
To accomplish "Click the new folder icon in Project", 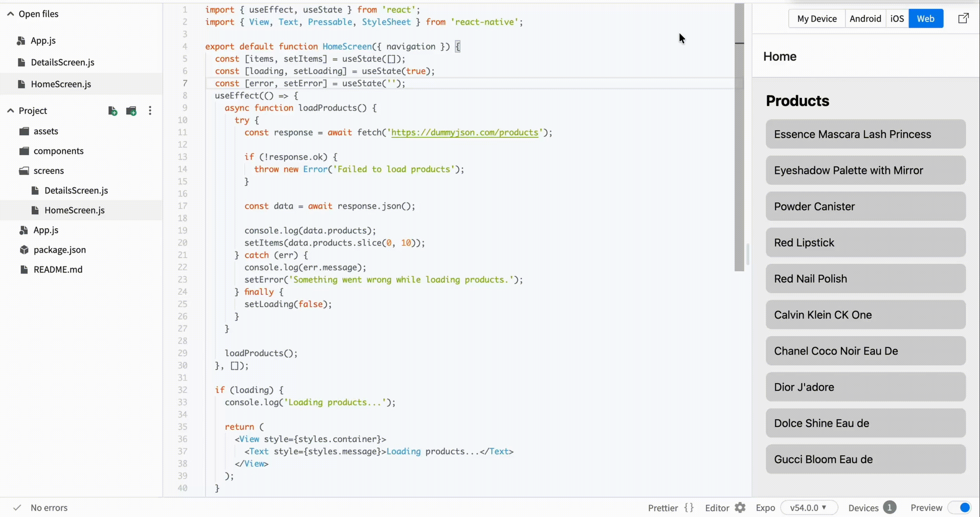I will tap(131, 111).
